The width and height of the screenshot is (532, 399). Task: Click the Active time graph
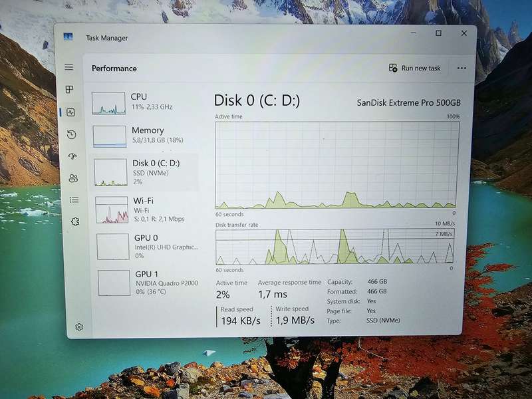pos(336,165)
